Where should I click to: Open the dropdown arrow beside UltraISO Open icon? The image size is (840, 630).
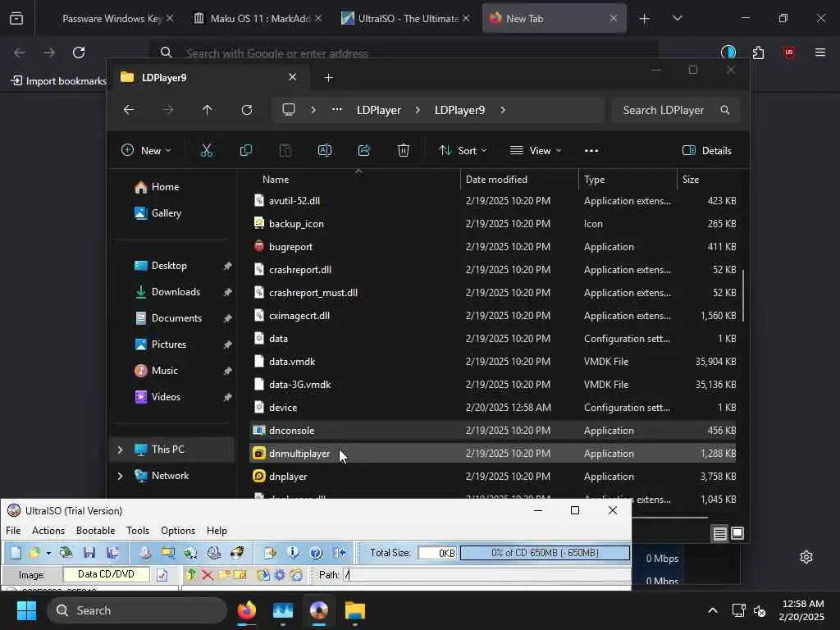48,552
